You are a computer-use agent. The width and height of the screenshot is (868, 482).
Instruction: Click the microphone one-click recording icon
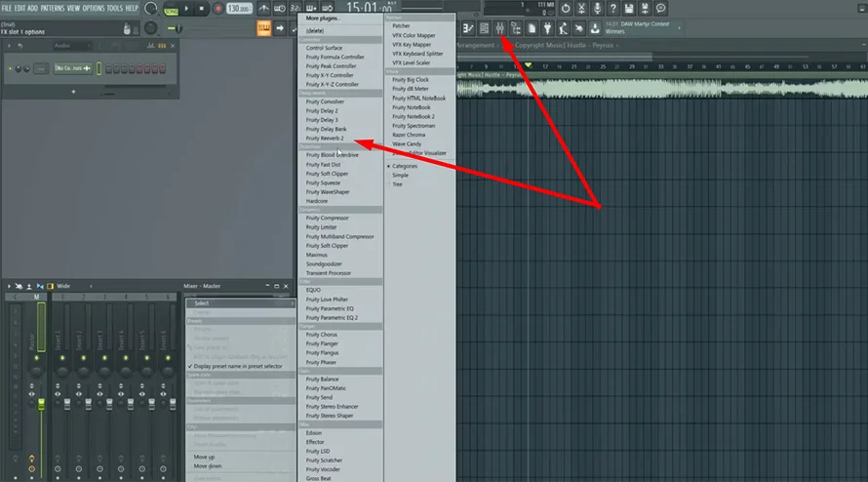[x=597, y=9]
